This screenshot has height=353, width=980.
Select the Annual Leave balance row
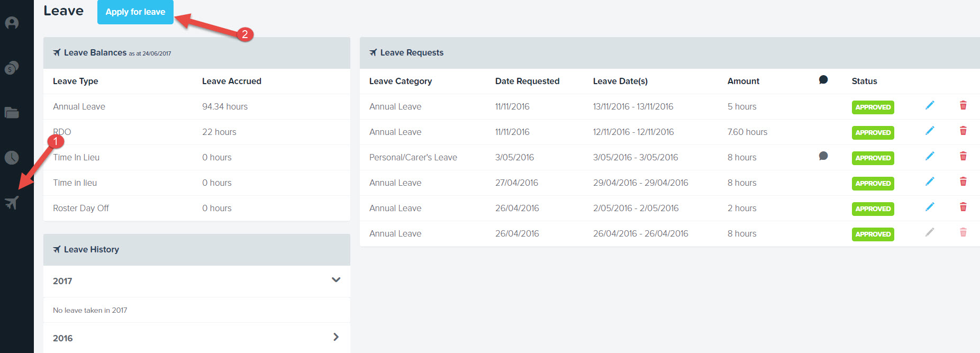click(197, 106)
